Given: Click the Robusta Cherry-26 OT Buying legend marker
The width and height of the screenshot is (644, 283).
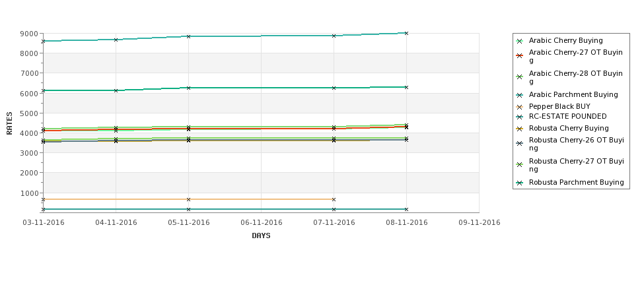Looking at the screenshot, I should (x=520, y=144).
